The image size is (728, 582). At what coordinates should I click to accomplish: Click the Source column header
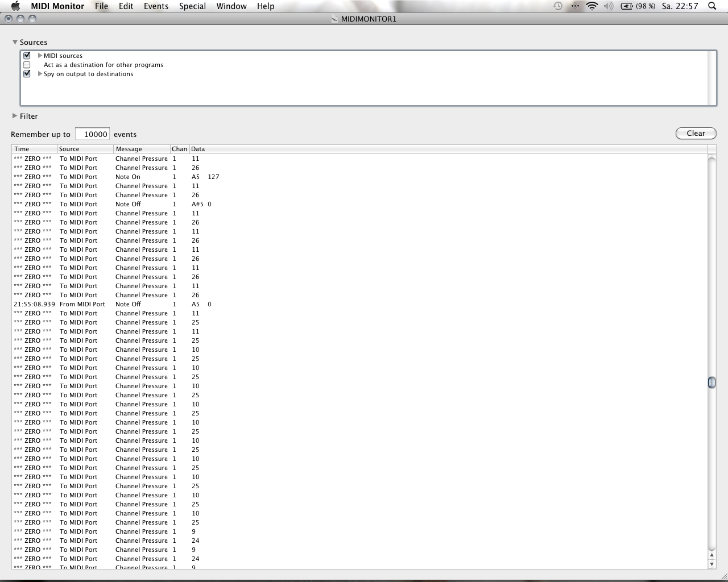point(85,149)
